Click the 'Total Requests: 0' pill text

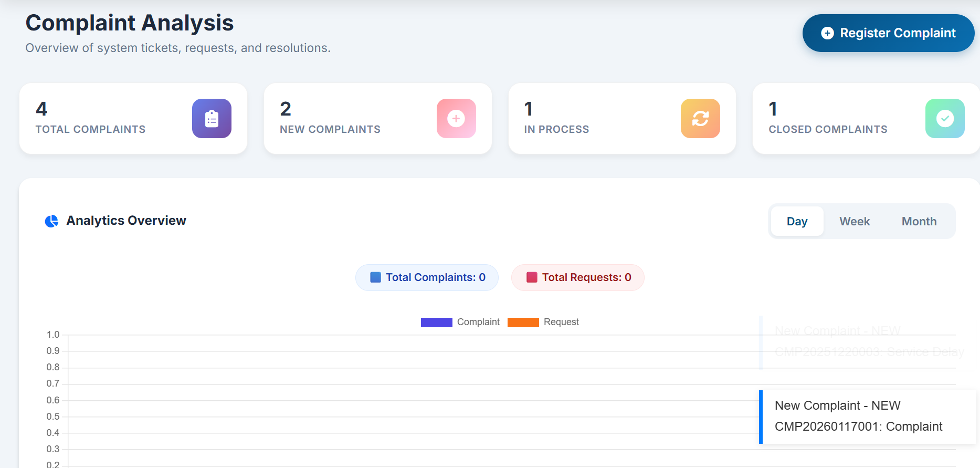[586, 277]
